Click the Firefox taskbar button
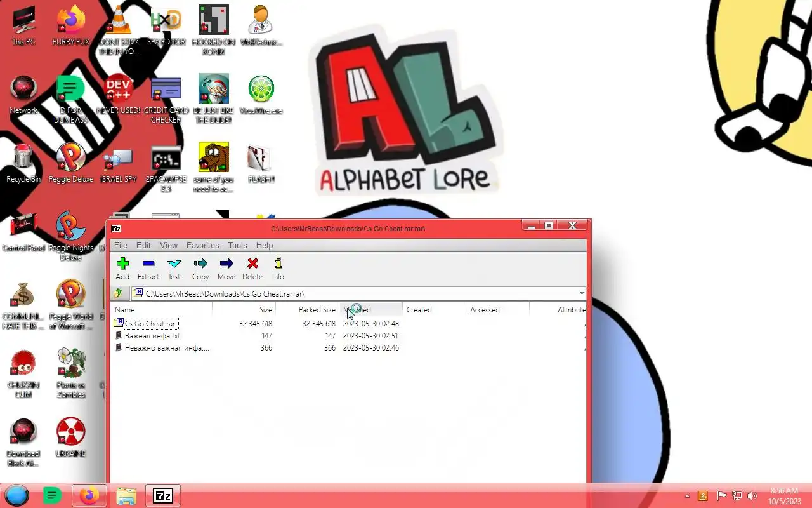This screenshot has width=812, height=508. [89, 495]
